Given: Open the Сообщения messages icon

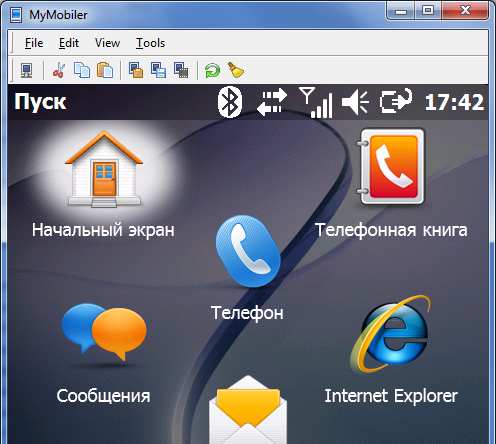Looking at the screenshot, I should click(104, 353).
